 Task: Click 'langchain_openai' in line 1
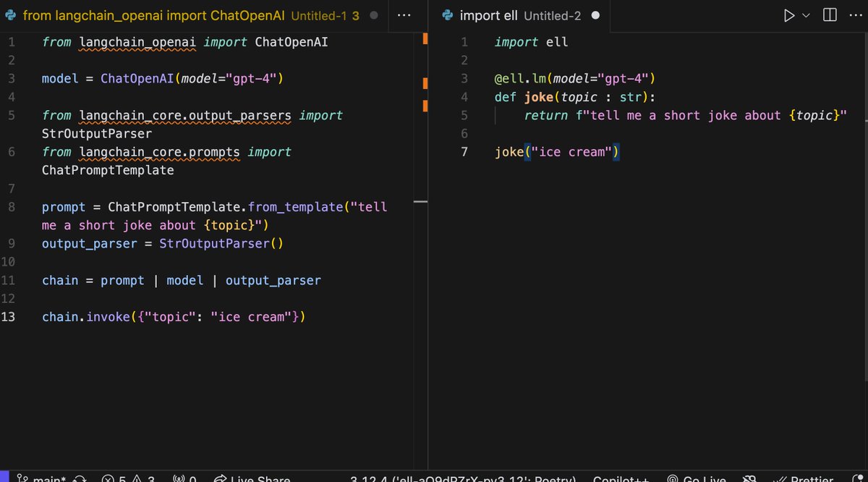tap(137, 42)
